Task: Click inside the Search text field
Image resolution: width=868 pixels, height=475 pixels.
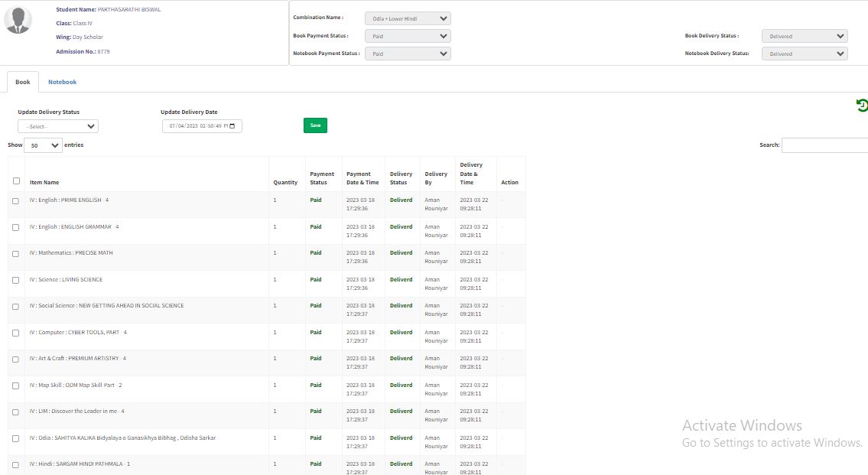Action: 824,145
